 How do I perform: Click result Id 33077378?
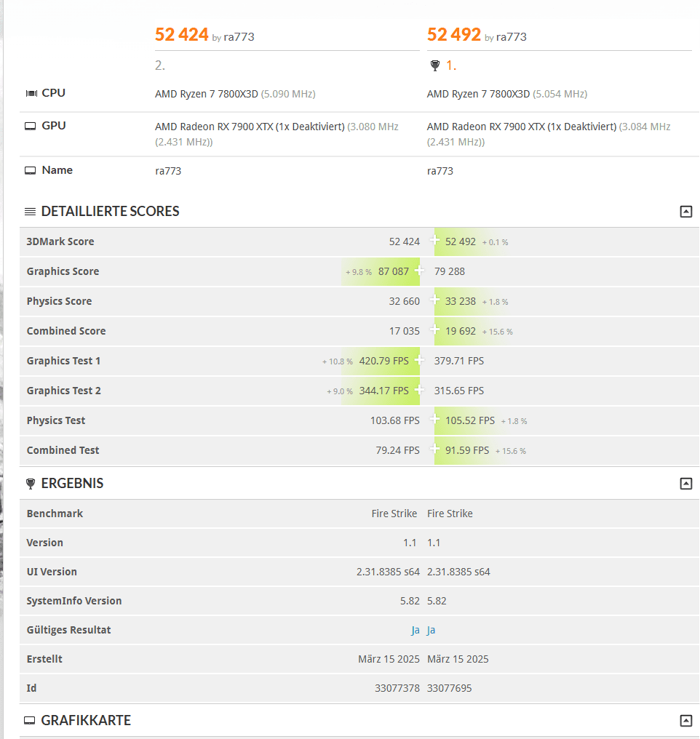(x=397, y=689)
